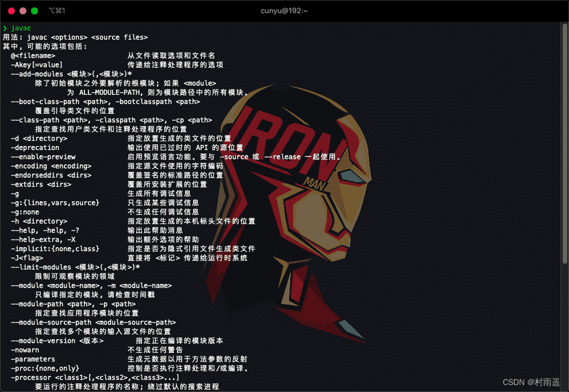Click the javac command text at prompt

tap(21, 28)
